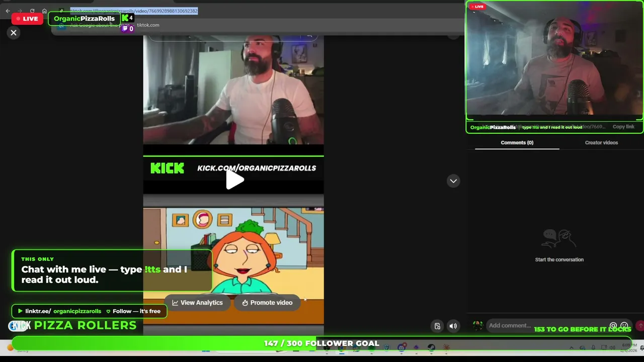Mute the video with the speaker icon
644x362 pixels.
click(x=453, y=326)
